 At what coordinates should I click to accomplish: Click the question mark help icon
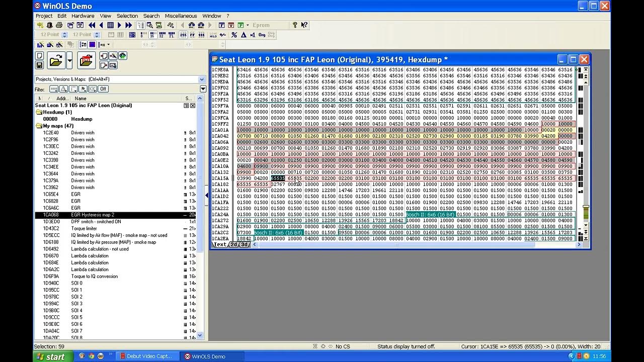pyautogui.click(x=295, y=25)
